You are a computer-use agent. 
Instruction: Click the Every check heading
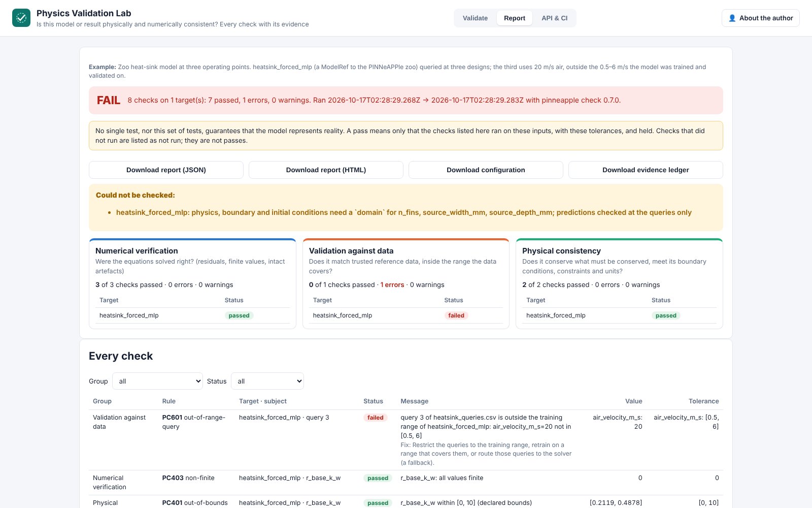(x=121, y=356)
